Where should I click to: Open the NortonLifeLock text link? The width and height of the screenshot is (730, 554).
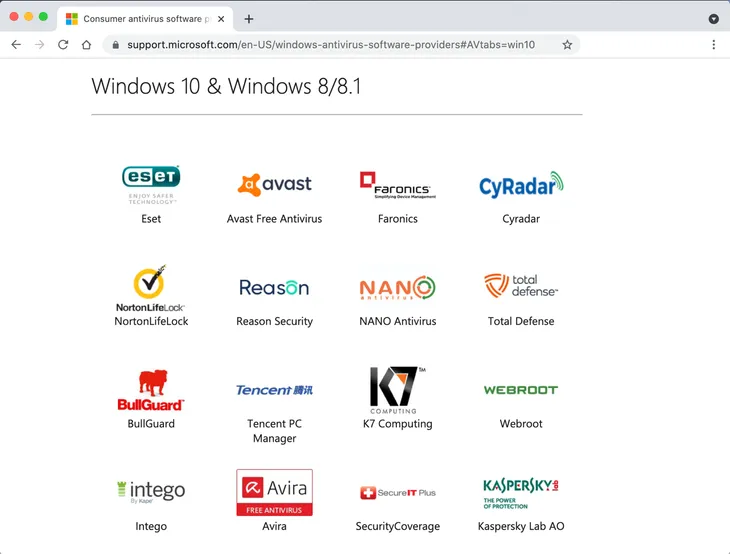(x=151, y=321)
